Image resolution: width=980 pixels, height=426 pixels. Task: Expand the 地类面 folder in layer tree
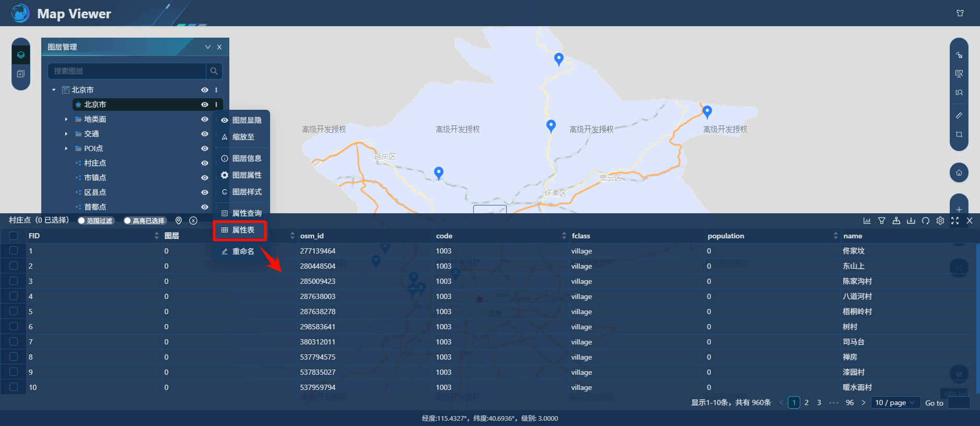tap(66, 119)
